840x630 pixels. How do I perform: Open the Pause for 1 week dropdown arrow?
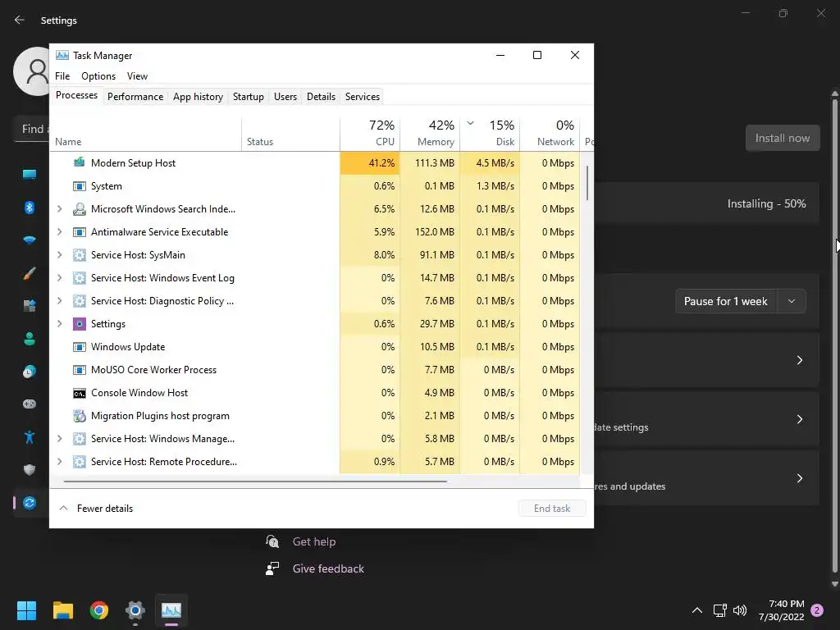click(792, 301)
